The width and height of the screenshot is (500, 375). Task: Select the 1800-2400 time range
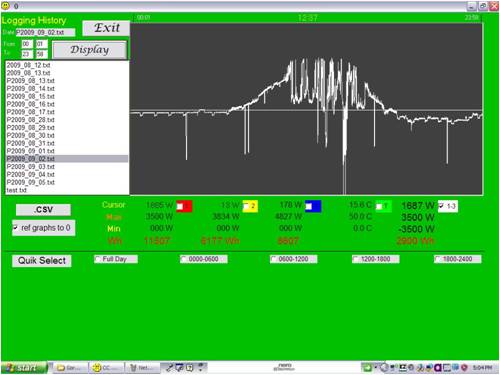pyautogui.click(x=438, y=259)
